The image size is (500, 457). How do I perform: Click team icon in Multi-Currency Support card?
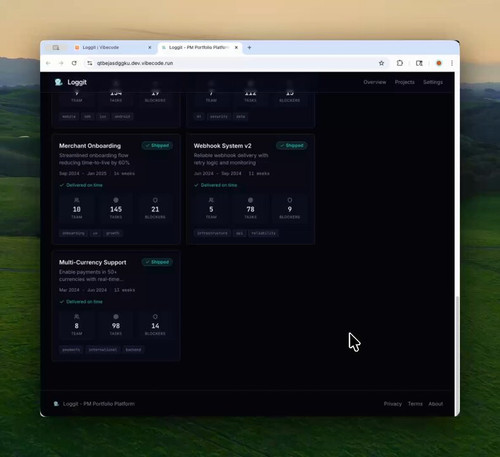click(x=77, y=316)
